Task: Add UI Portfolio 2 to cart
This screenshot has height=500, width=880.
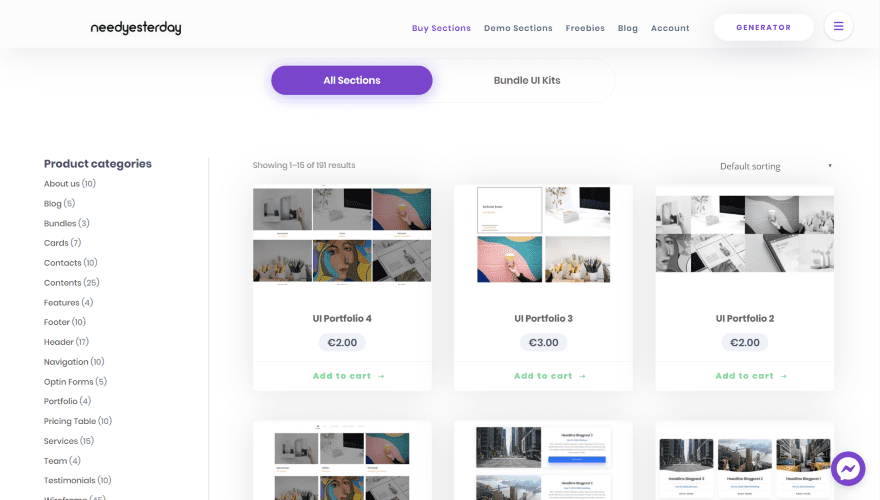Action: (x=744, y=376)
